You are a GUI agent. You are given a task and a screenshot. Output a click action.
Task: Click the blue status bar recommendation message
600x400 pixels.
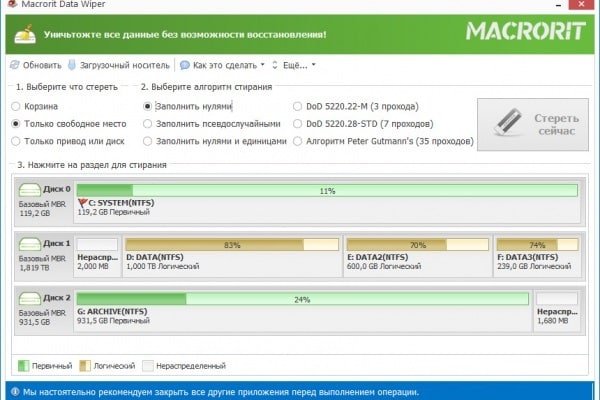(221, 392)
